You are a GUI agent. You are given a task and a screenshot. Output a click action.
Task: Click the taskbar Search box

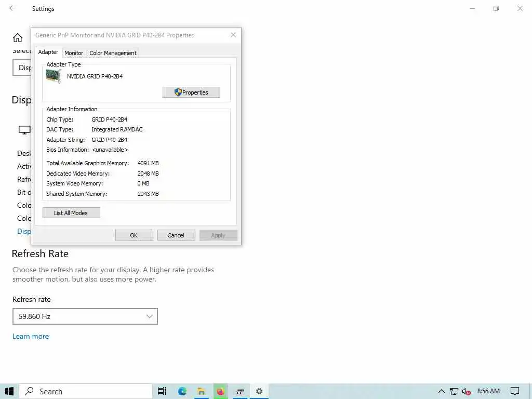pyautogui.click(x=86, y=391)
